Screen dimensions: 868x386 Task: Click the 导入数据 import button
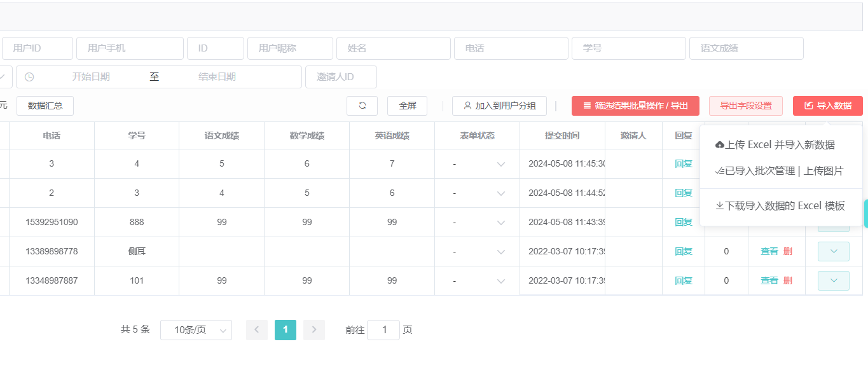pyautogui.click(x=827, y=106)
